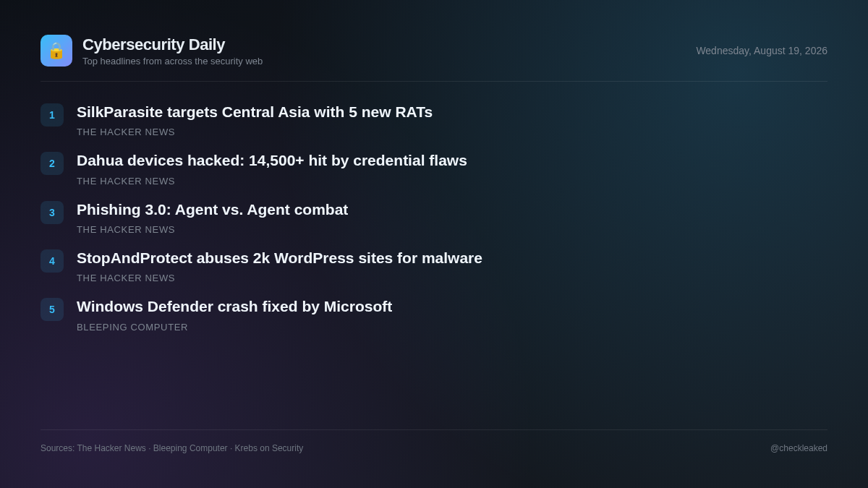Click the lock logo icon
The width and height of the screenshot is (868, 488).
click(56, 51)
